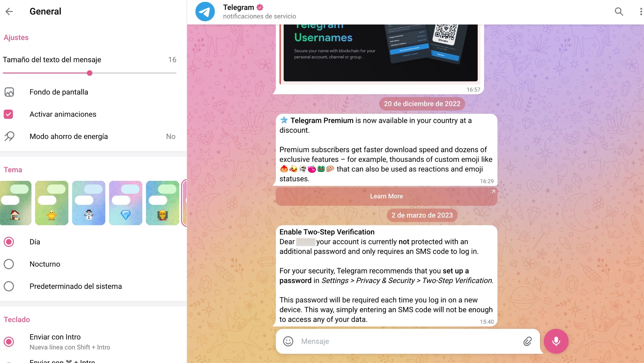The image size is (644, 363).
Task: Click the wallpaper/Fondo de pantalla icon
Action: click(x=9, y=92)
